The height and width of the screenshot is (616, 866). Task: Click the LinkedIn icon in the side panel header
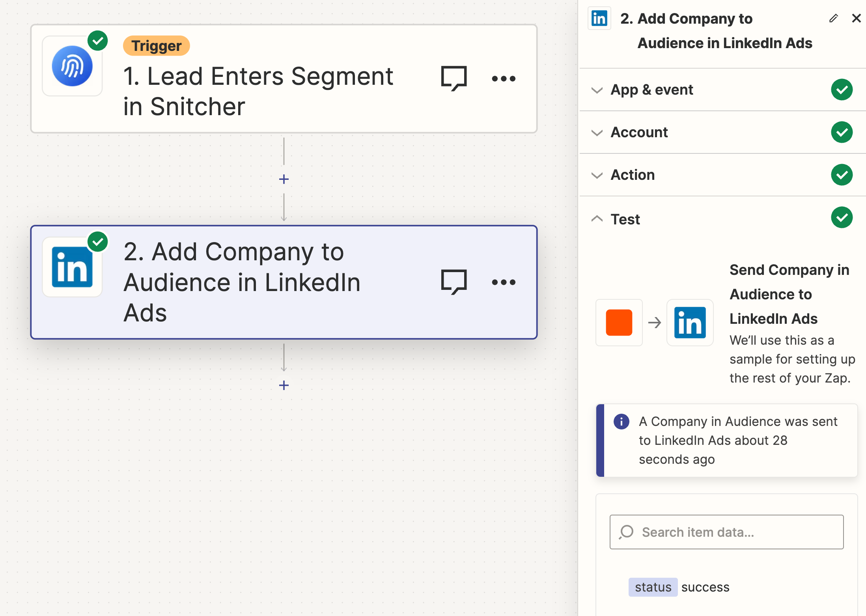click(x=599, y=18)
